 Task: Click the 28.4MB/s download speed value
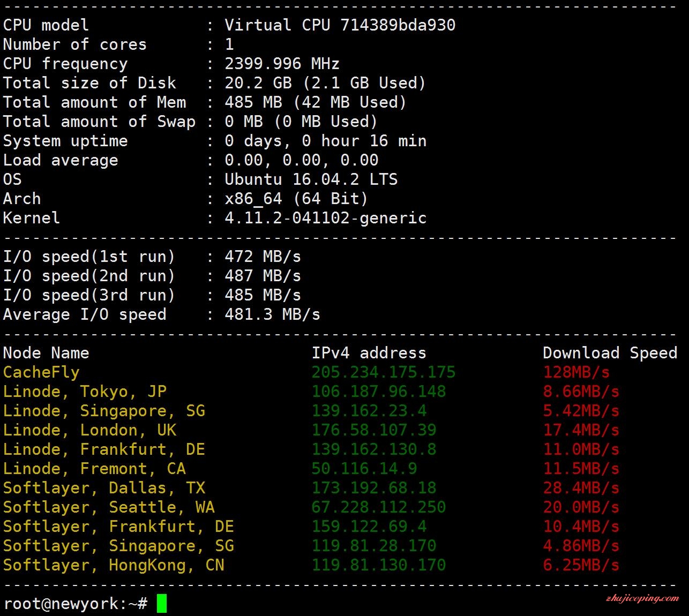tap(581, 488)
